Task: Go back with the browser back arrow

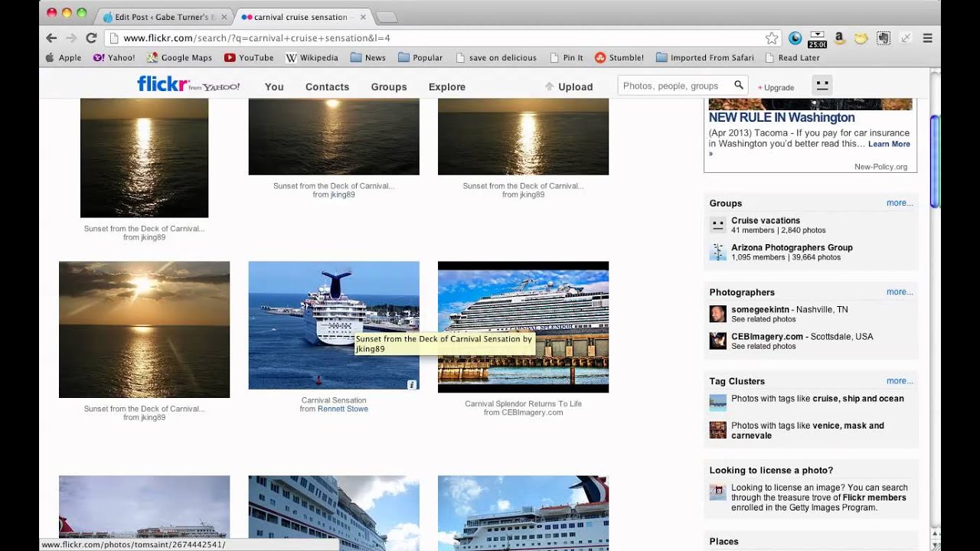Action: pyautogui.click(x=51, y=37)
